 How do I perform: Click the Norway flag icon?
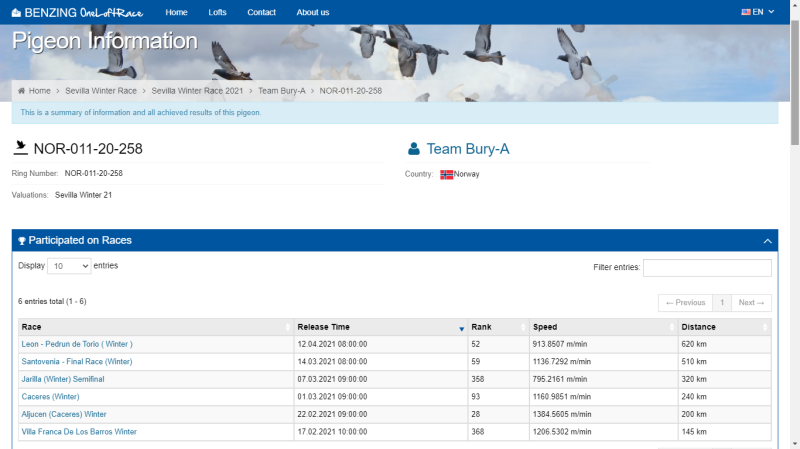[446, 174]
